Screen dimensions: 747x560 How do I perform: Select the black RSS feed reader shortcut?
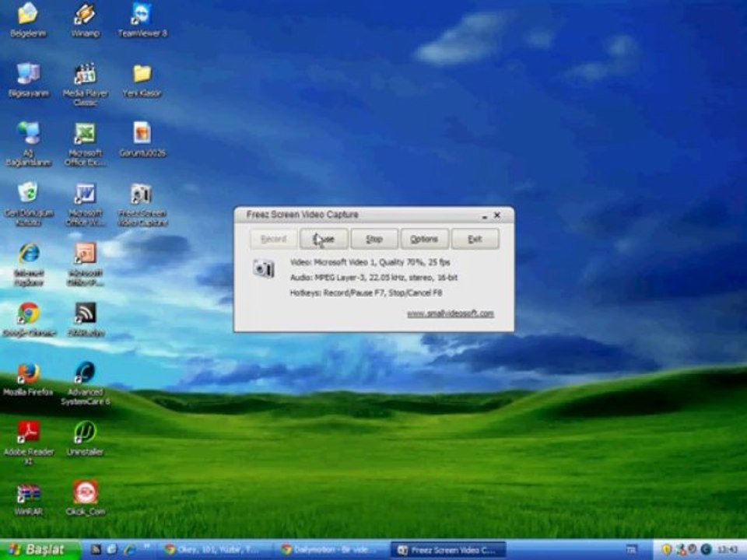pos(86,319)
